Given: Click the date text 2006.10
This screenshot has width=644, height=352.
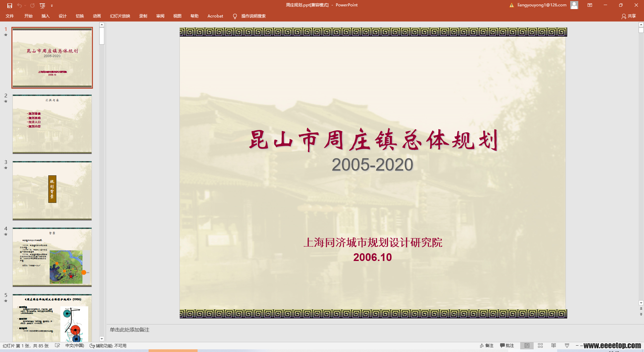Looking at the screenshot, I should tap(372, 257).
